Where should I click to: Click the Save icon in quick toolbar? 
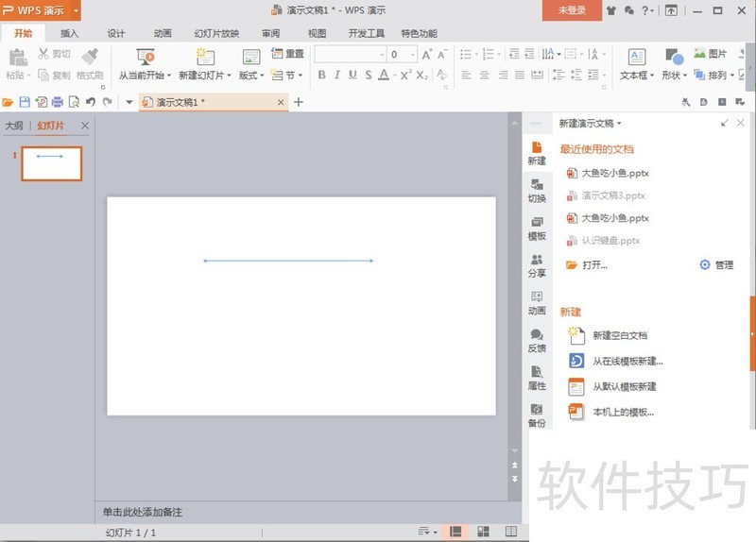25,102
